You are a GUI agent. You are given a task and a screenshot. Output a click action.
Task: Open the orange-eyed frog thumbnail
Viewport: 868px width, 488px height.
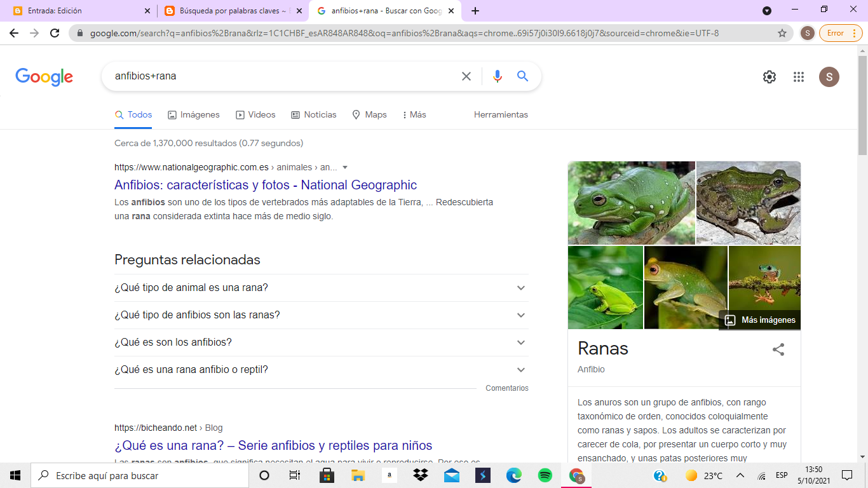point(686,287)
